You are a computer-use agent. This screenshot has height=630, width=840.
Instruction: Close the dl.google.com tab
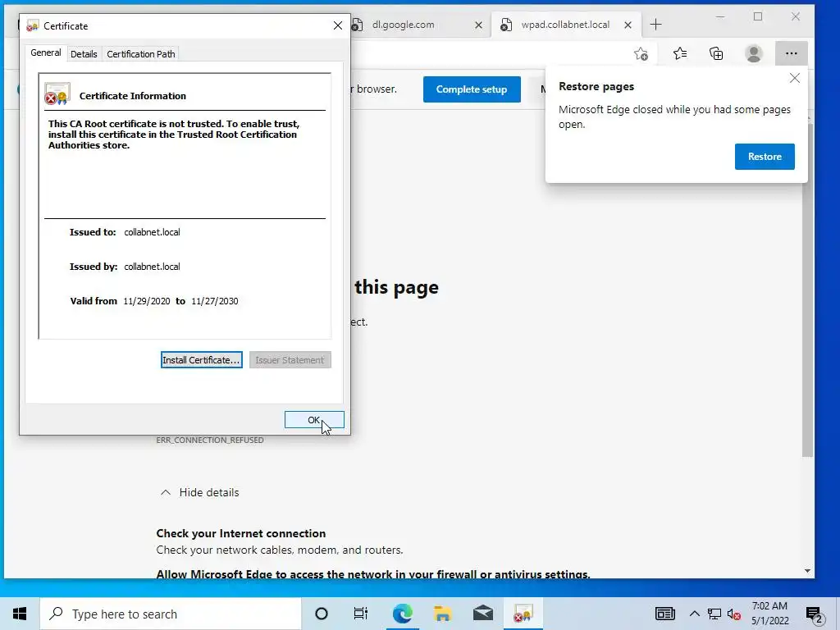click(x=478, y=25)
